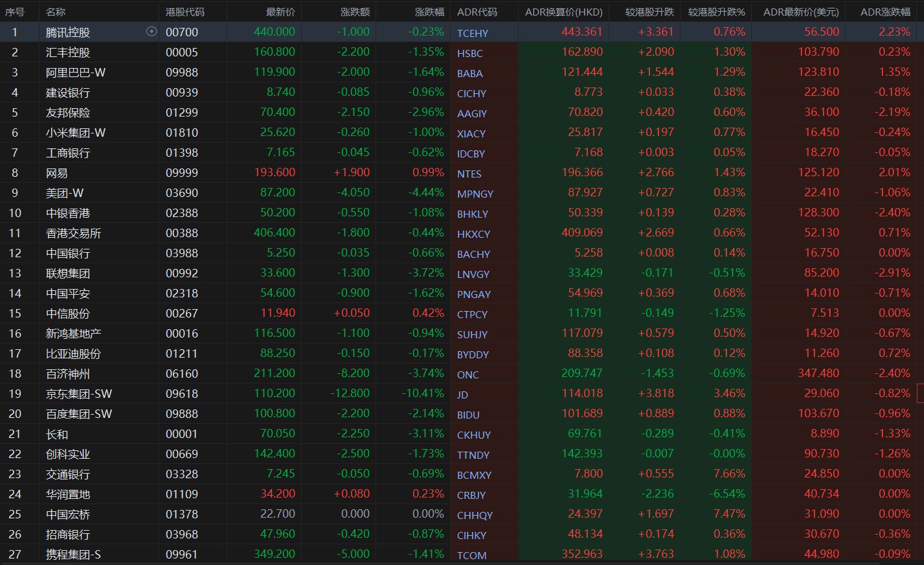Sort by the 最新价 column header
Viewport: 924px width, 565px height.
click(x=280, y=12)
